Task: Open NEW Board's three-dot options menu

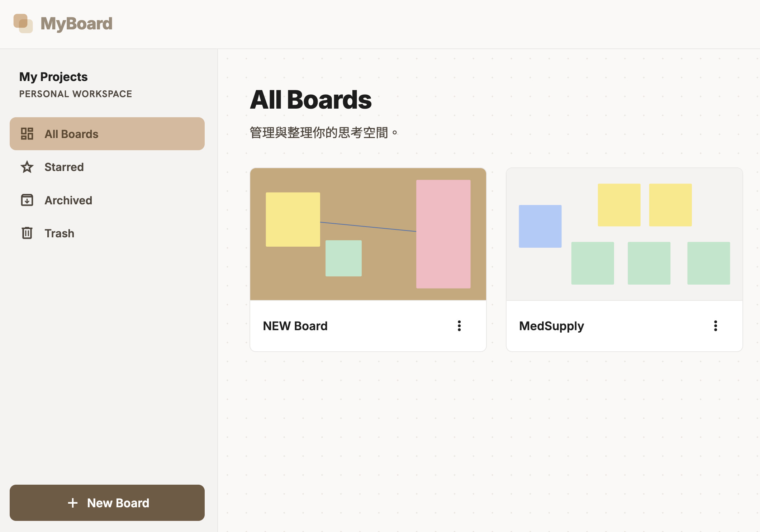Action: (x=459, y=326)
